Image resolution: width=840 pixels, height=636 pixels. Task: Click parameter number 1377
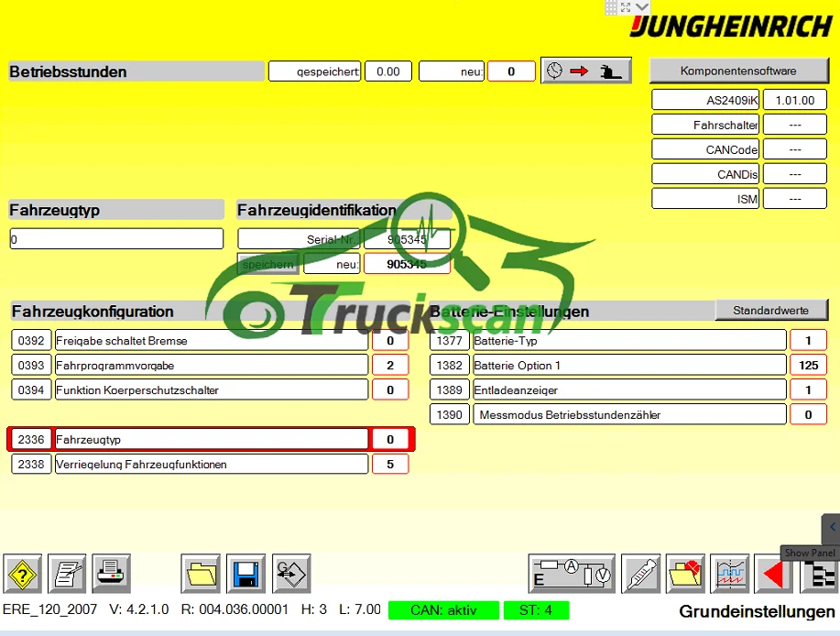pyautogui.click(x=450, y=340)
